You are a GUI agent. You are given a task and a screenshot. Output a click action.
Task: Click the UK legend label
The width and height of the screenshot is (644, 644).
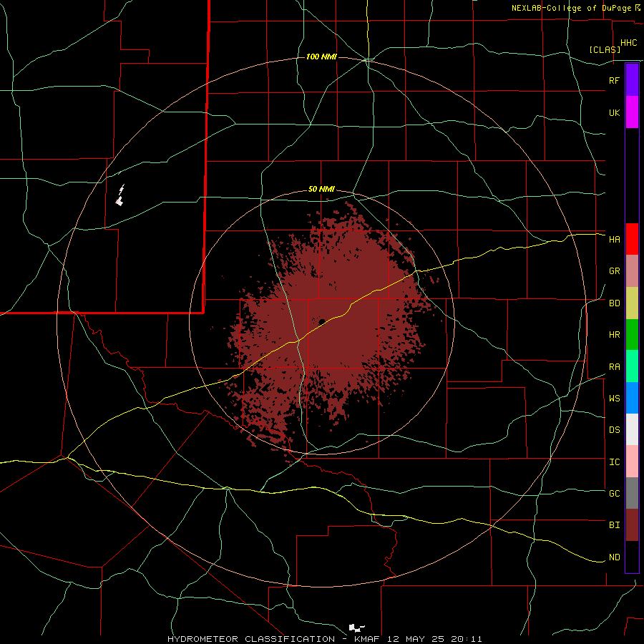click(x=614, y=112)
